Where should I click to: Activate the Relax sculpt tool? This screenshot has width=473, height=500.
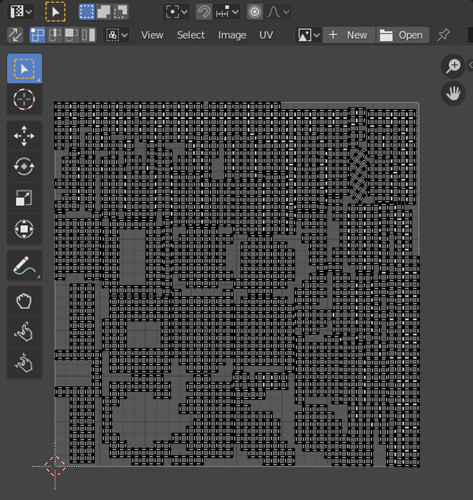pos(24,332)
